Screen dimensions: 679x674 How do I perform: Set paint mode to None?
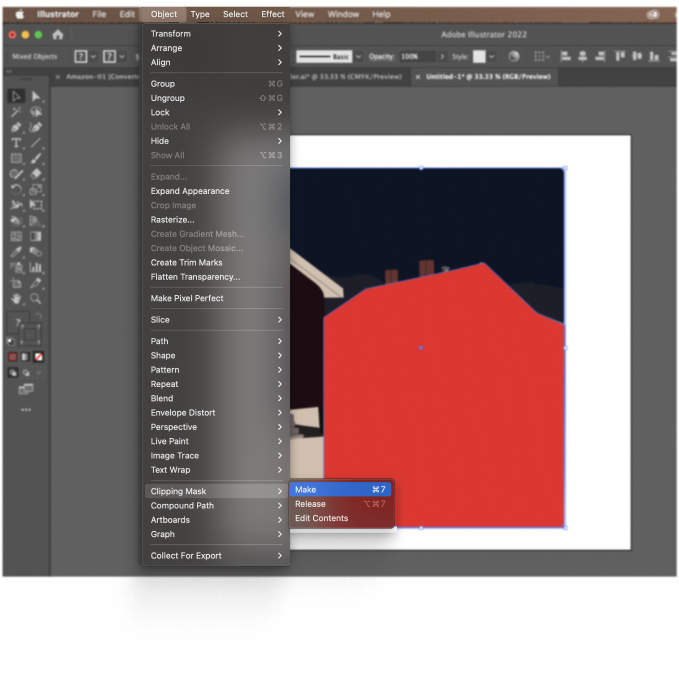pos(39,357)
